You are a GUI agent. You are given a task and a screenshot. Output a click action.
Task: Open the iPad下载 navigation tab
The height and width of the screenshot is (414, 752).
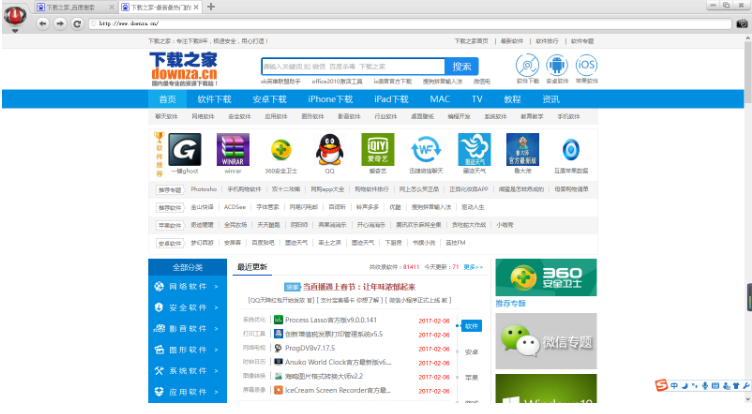tap(391, 99)
